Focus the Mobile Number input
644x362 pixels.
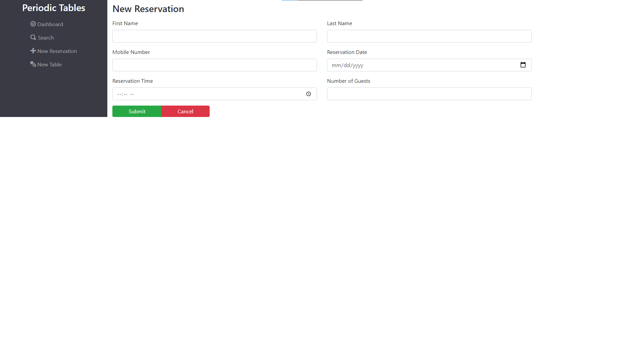coord(214,65)
